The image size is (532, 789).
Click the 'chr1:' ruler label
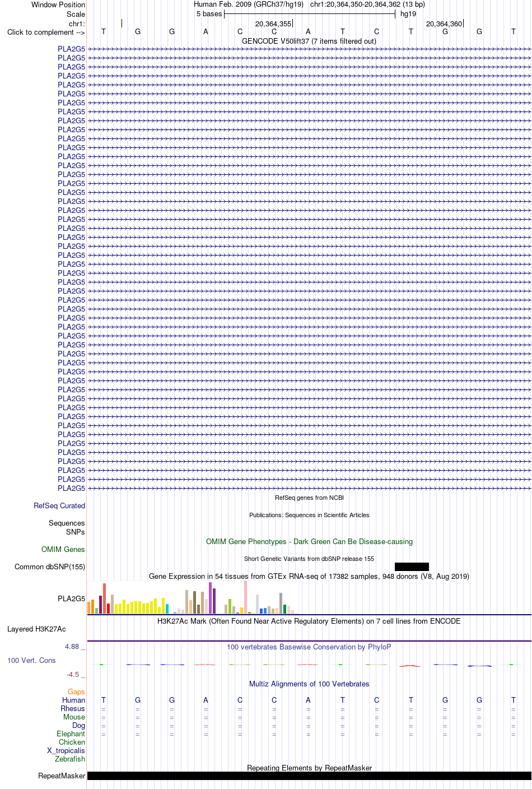[x=77, y=24]
